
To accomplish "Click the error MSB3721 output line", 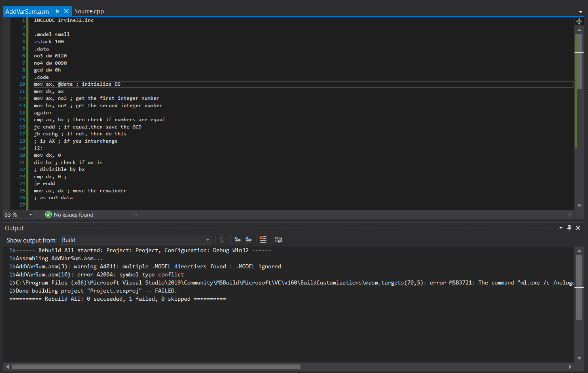I will 292,282.
